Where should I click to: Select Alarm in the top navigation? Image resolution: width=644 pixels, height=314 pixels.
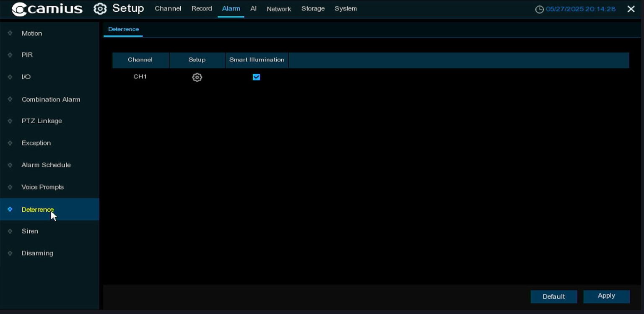231,8
